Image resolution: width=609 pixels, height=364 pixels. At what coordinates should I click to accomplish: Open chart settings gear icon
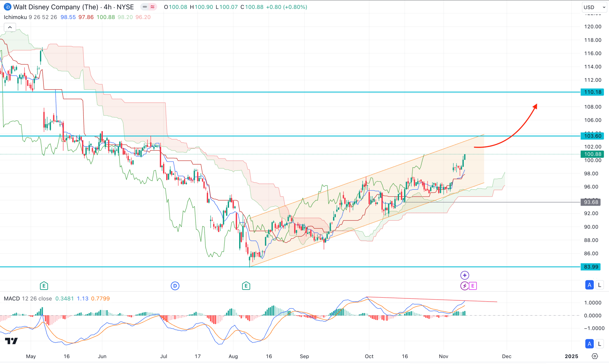pyautogui.click(x=595, y=356)
